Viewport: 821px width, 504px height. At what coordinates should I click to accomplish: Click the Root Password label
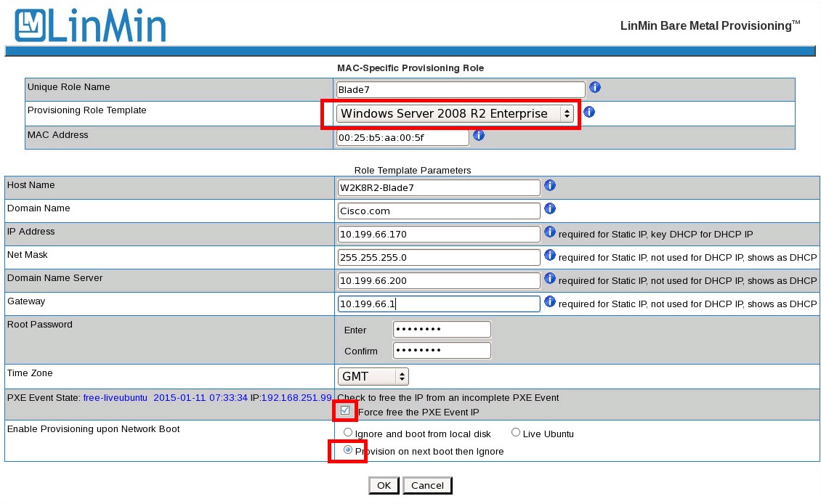point(40,325)
